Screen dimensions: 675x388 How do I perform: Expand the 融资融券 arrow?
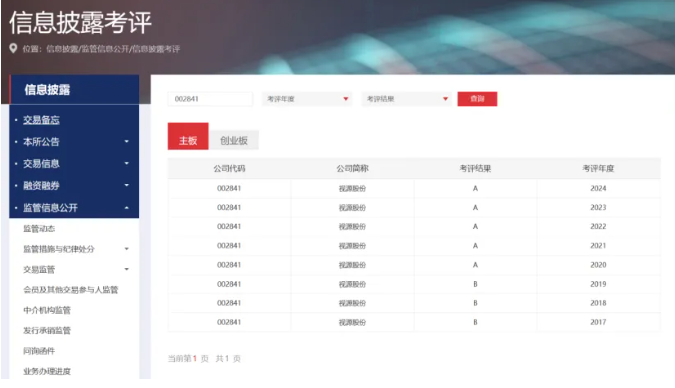pos(127,185)
